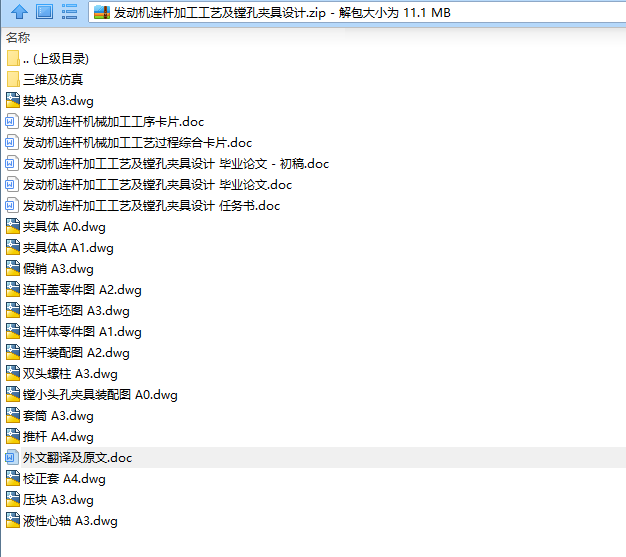Select file name 连杆体零件图 A1.dwg
626x557 pixels.
coord(82,332)
